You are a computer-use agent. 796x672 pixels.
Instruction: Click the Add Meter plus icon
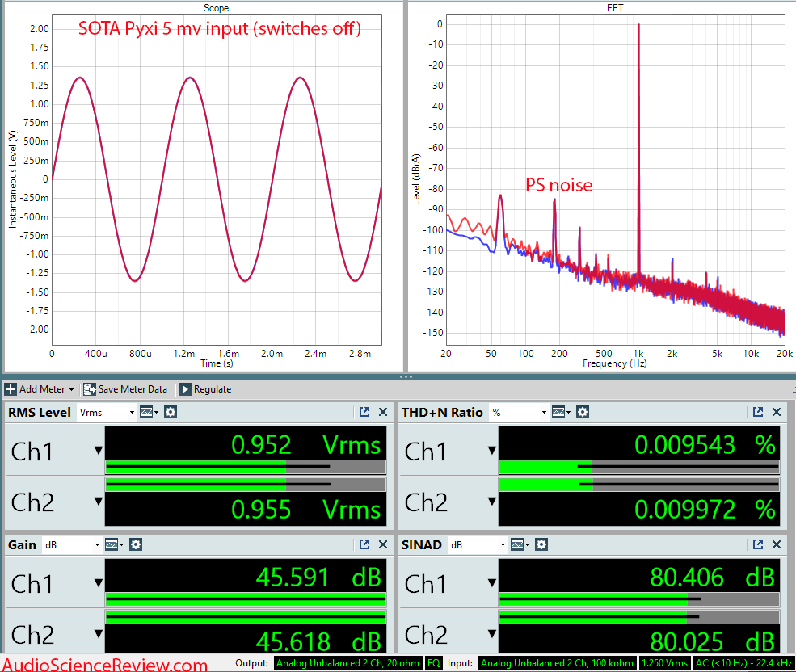(11, 389)
